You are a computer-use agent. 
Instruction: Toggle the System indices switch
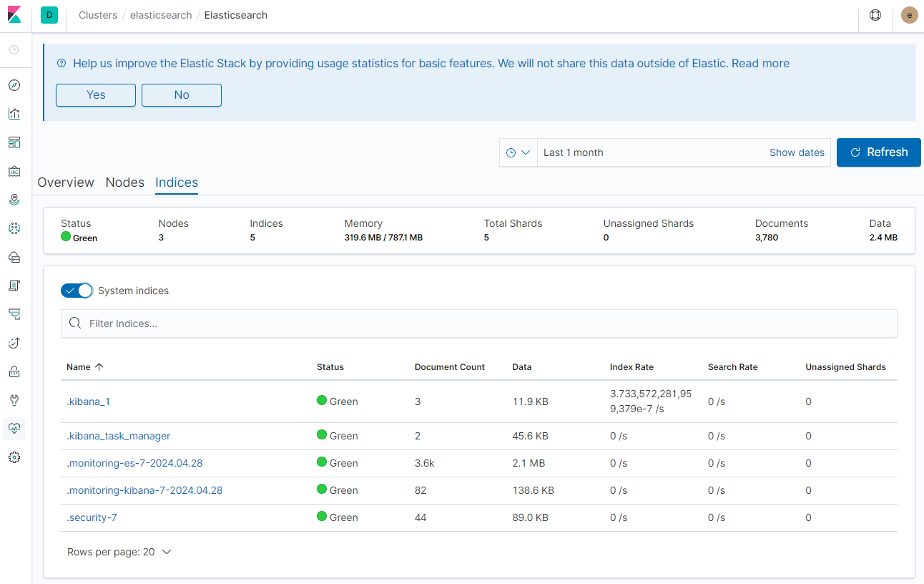coord(77,291)
